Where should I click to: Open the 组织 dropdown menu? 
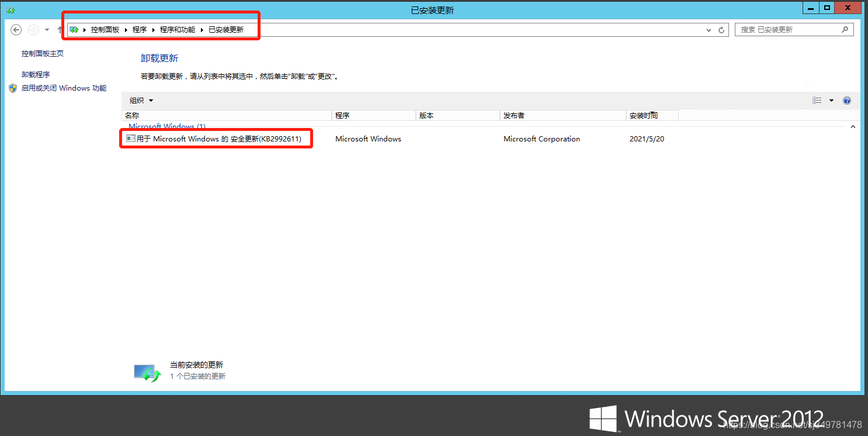pos(141,101)
